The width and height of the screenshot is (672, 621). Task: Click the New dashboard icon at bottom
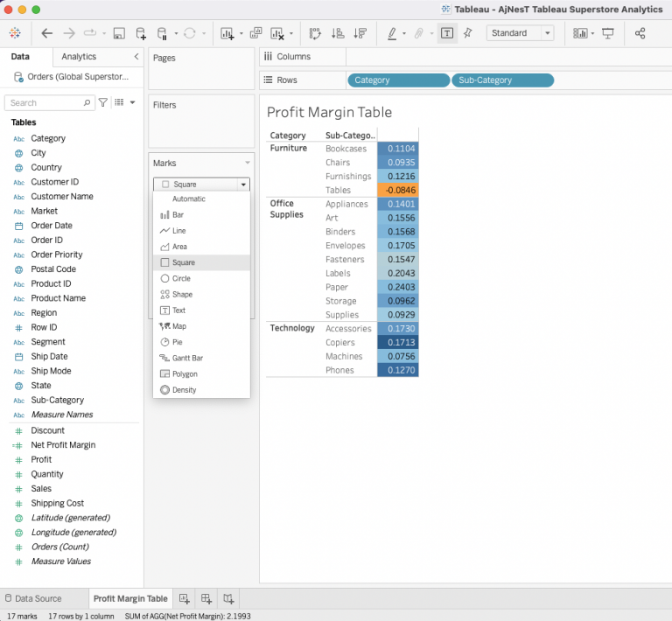point(206,598)
